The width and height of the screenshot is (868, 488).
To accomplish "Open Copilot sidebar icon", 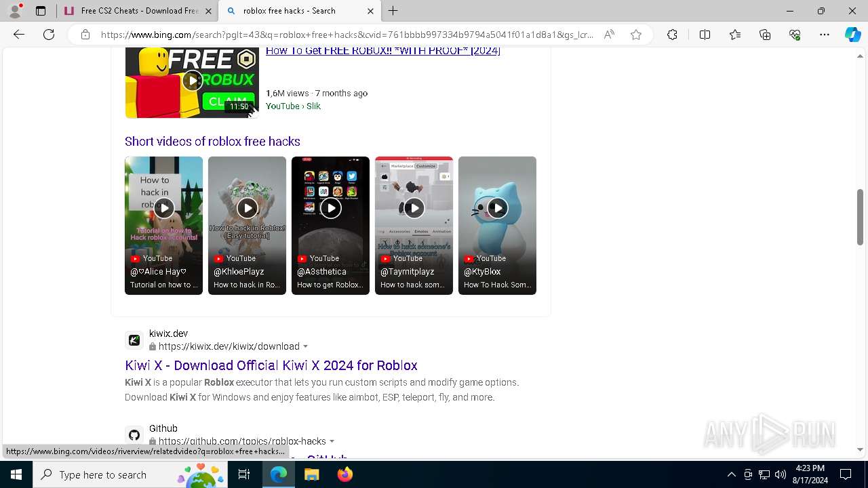I will coord(852,35).
